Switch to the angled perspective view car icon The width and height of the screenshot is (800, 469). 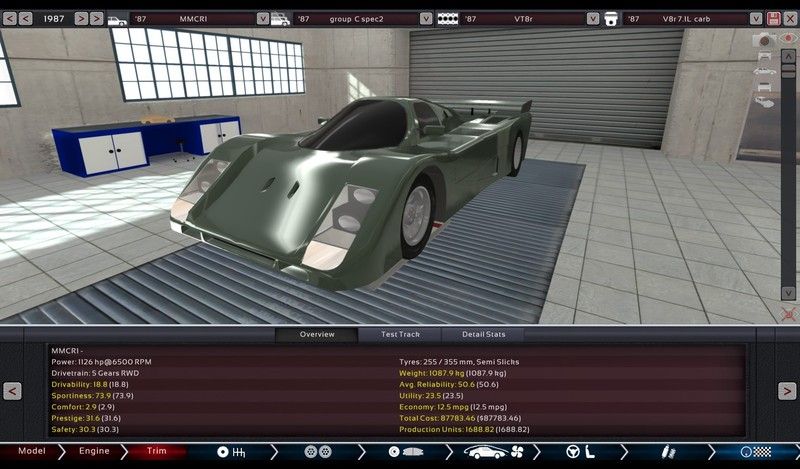pyautogui.click(x=764, y=103)
